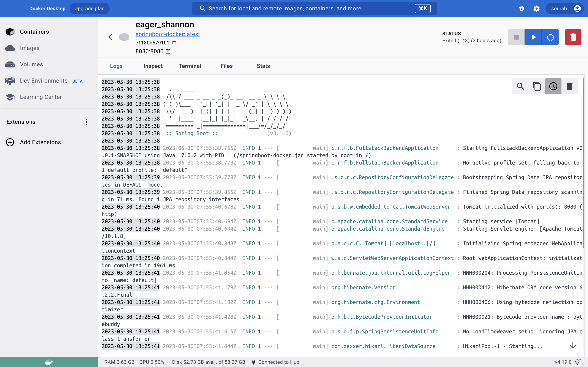The width and height of the screenshot is (588, 367).
Task: Go back with the left chevron arrow
Action: point(110,37)
